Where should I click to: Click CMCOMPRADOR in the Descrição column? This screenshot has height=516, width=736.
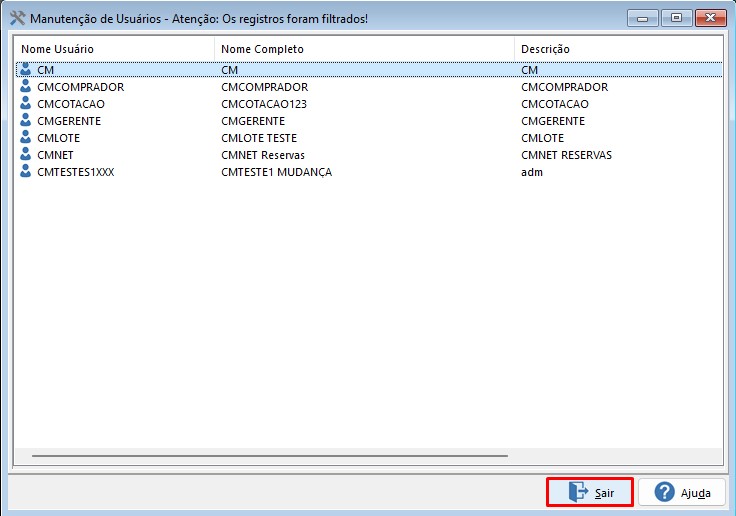tap(565, 87)
